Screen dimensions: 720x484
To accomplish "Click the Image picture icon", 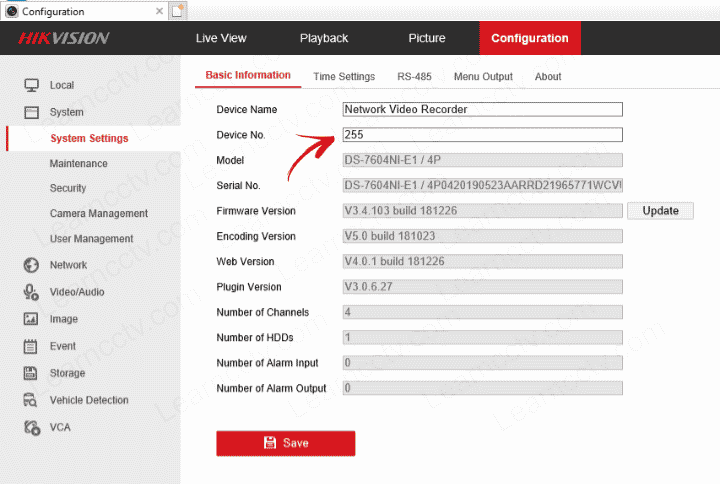I will tap(31, 319).
